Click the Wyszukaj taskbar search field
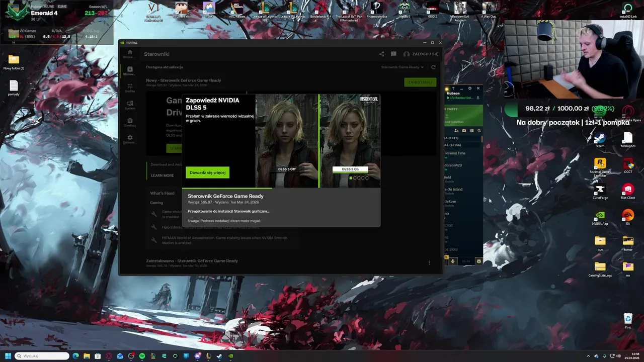The image size is (644, 362). pos(42,356)
